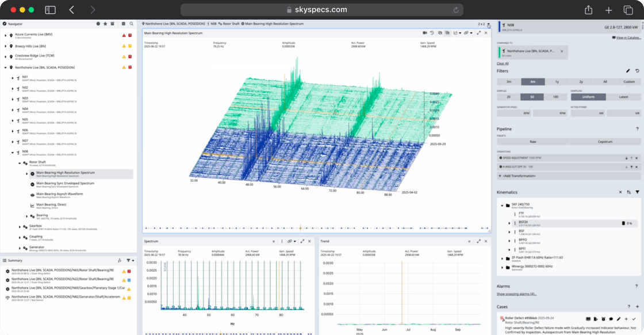Click the video camera icon in 3D spectrum toolbar

[x=425, y=33]
